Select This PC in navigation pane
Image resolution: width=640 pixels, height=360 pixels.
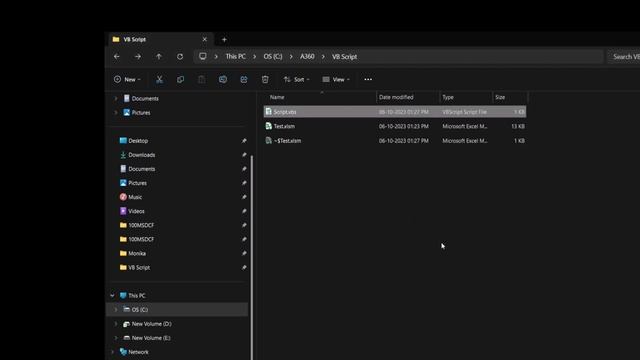coord(137,296)
